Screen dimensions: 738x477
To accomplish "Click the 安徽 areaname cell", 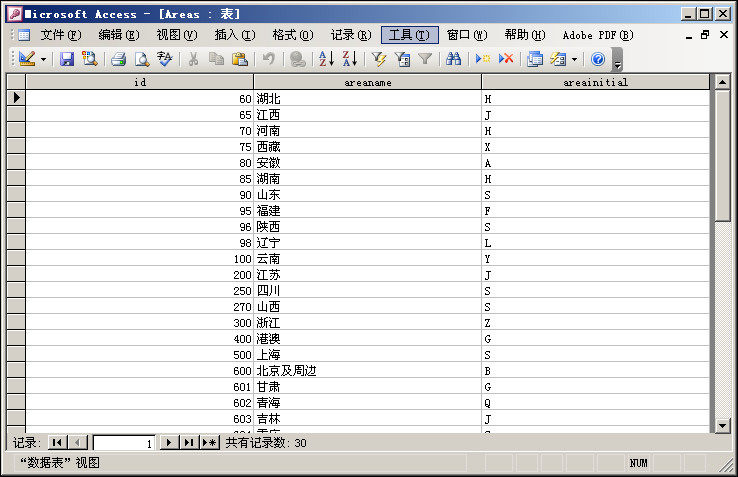I will [368, 162].
